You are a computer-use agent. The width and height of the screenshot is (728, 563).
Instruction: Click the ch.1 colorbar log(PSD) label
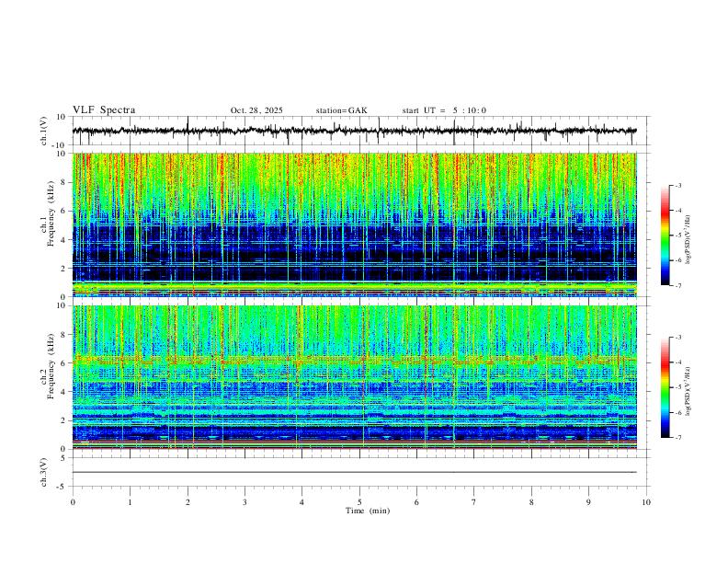pyautogui.click(x=688, y=239)
